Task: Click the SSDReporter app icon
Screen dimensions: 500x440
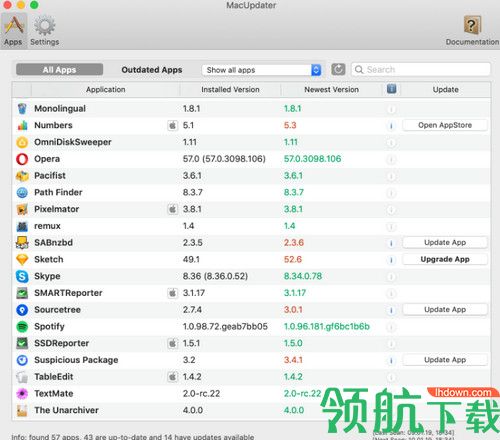Action: pos(22,343)
